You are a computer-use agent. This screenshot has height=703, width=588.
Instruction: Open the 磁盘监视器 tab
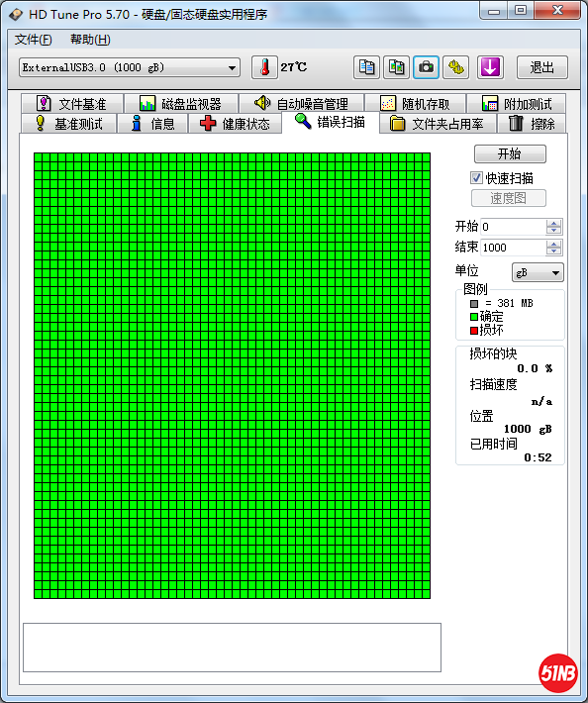[x=180, y=104]
